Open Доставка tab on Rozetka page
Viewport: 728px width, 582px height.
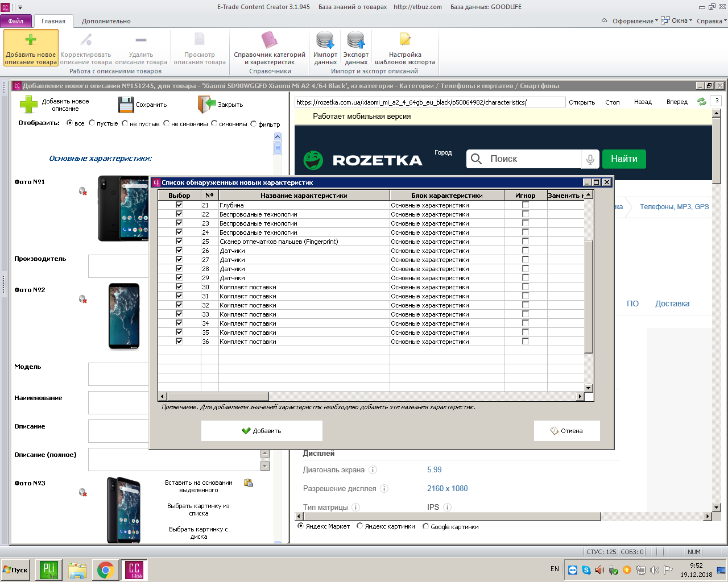pyautogui.click(x=672, y=304)
